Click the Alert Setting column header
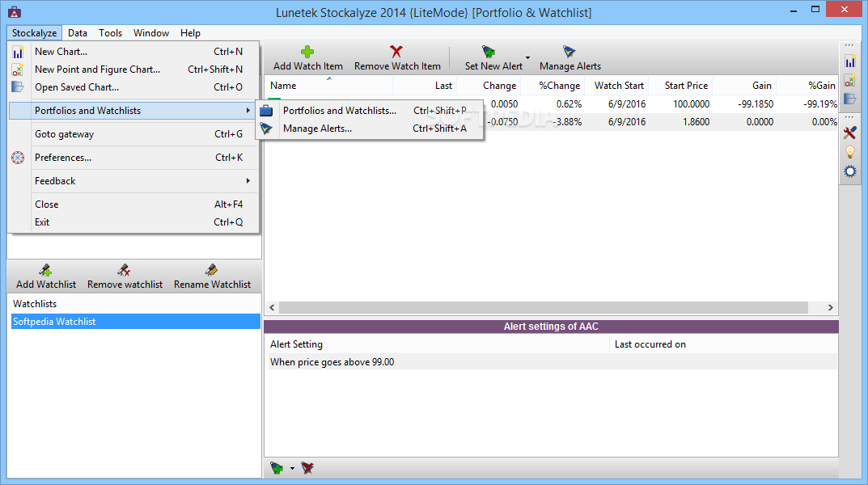The image size is (868, 485). tap(438, 344)
